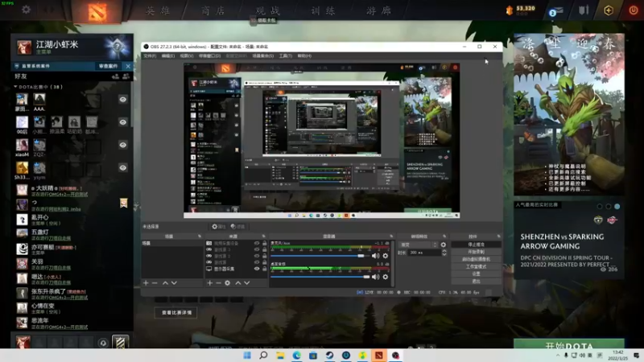Watch the Sh33 friends match
The width and height of the screenshot is (644, 362).
123,167
